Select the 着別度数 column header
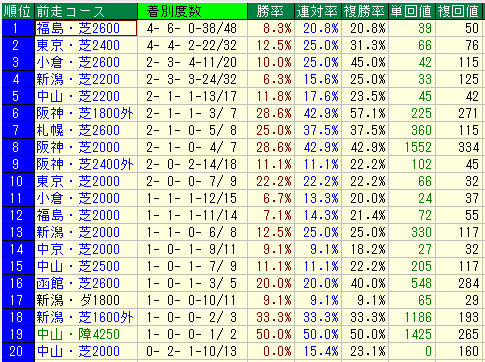 (192, 11)
